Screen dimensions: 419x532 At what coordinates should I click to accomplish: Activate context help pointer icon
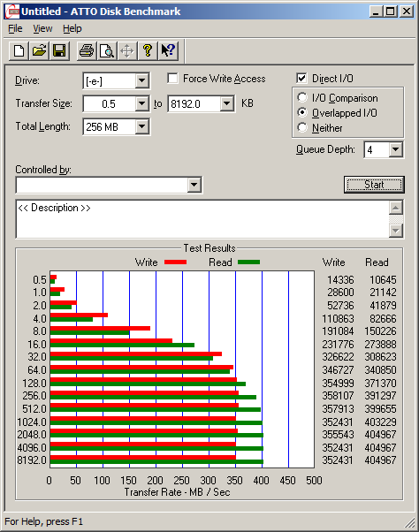tap(168, 51)
